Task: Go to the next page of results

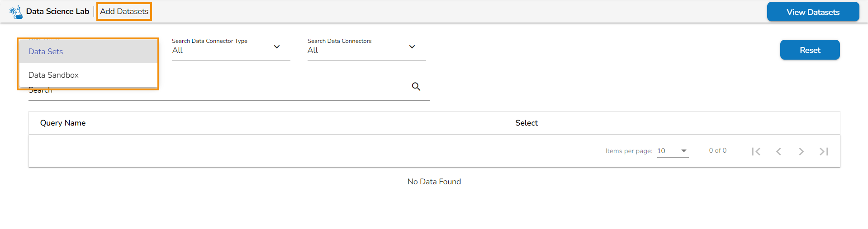Action: pos(801,151)
